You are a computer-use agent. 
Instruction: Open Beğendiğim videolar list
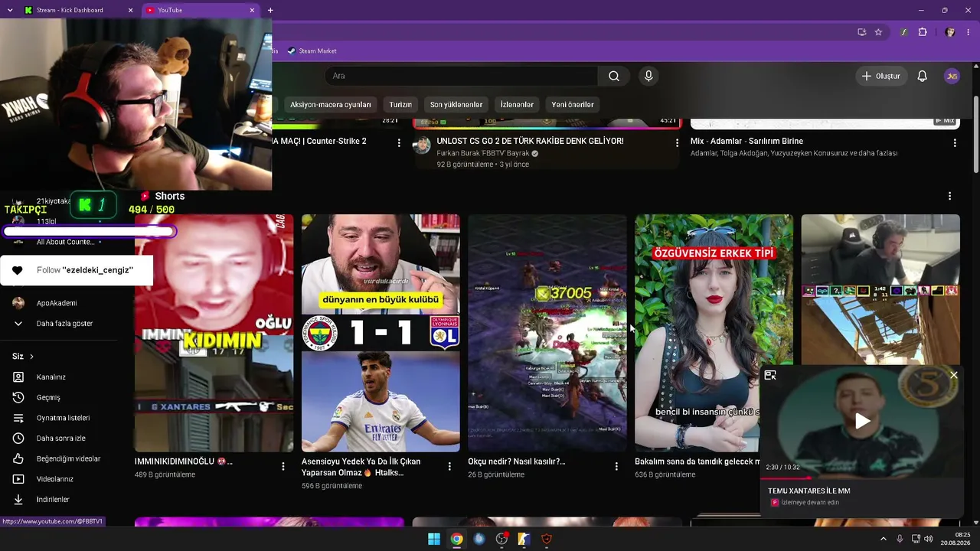(x=68, y=458)
